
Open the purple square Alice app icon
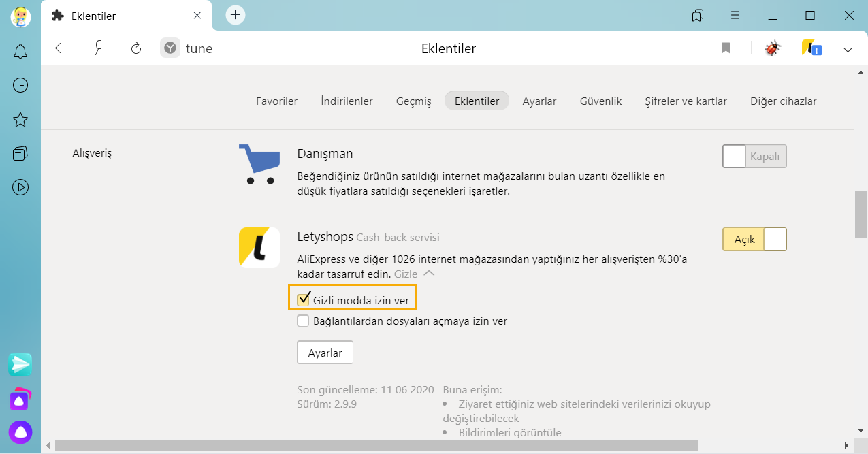(x=20, y=400)
